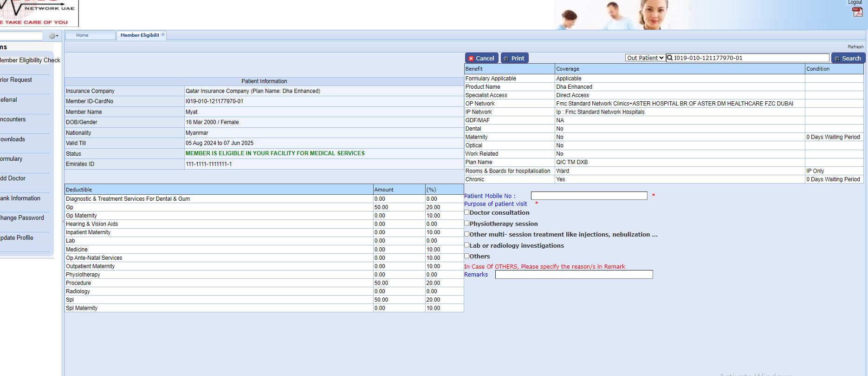Click into the Remarks text field
This screenshot has height=376, width=868.
click(574, 275)
